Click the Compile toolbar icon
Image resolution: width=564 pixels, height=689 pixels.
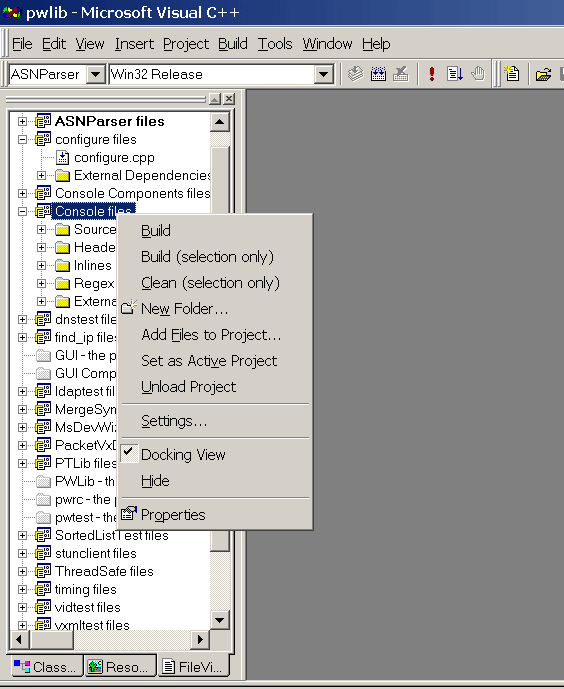coord(356,74)
